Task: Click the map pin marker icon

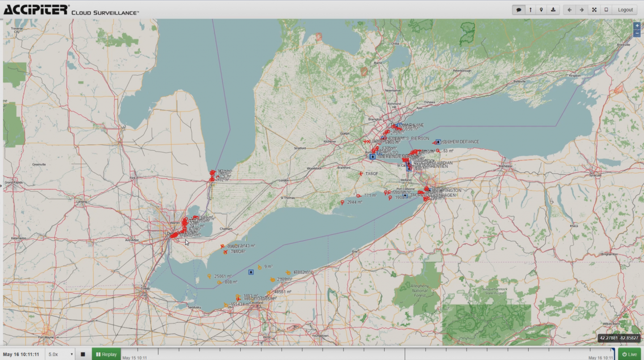Action: pos(542,10)
